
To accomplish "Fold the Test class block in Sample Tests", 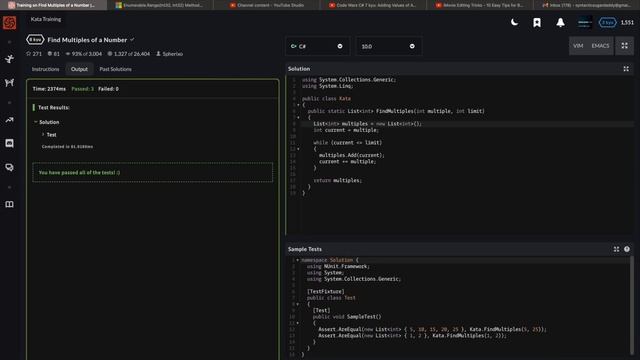I will coord(298,304).
